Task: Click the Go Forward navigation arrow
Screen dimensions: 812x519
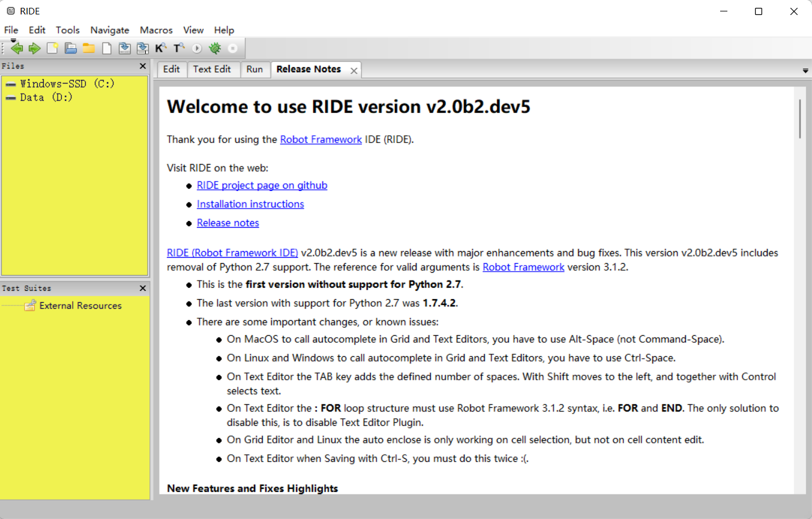Action: (34, 48)
